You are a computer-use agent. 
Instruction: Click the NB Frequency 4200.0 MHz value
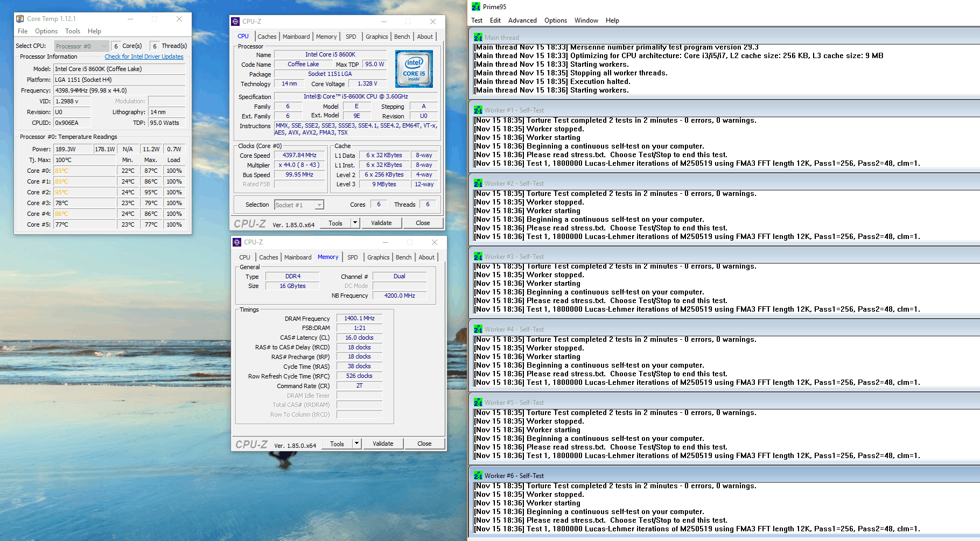click(x=400, y=296)
